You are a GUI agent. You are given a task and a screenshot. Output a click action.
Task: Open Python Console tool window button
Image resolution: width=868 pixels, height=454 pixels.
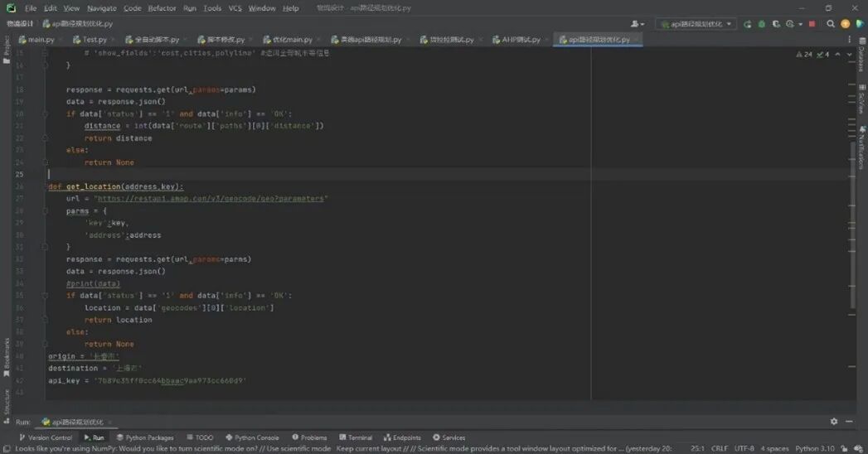(252, 437)
